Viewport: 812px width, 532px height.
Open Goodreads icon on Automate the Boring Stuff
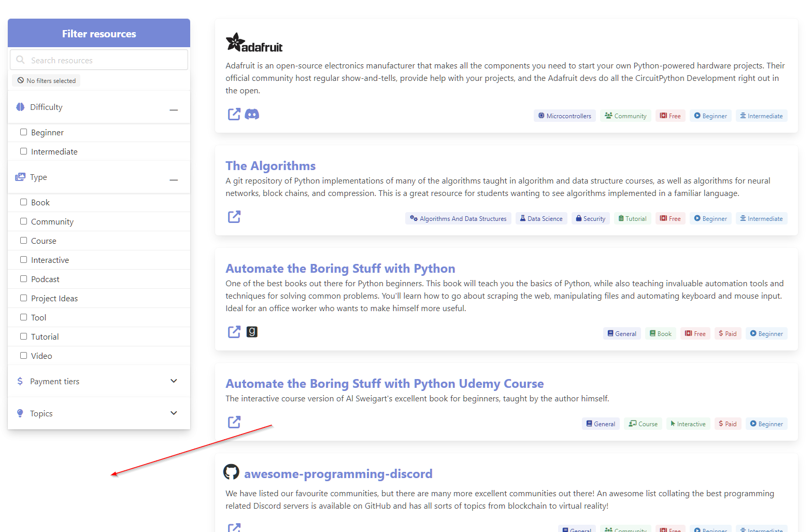coord(252,332)
